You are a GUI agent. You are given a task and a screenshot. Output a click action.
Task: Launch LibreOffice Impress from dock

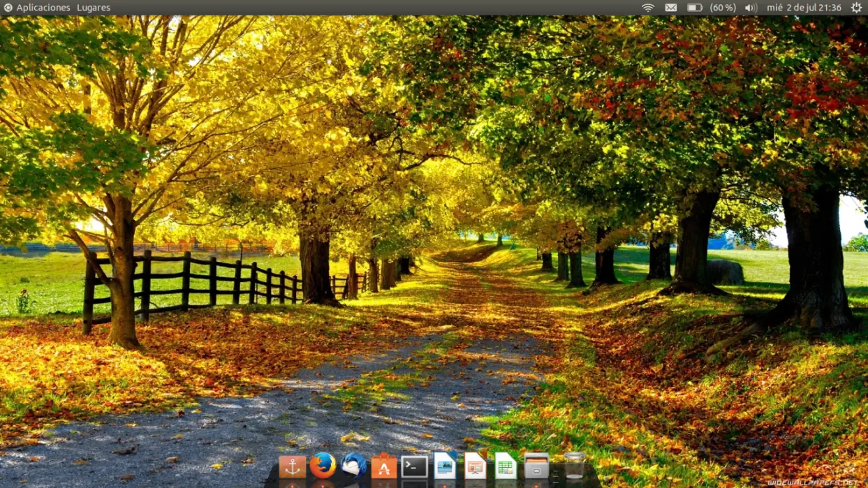476,465
